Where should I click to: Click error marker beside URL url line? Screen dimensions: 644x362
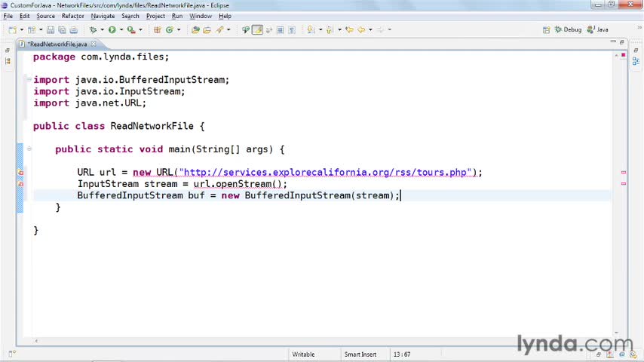(x=20, y=173)
